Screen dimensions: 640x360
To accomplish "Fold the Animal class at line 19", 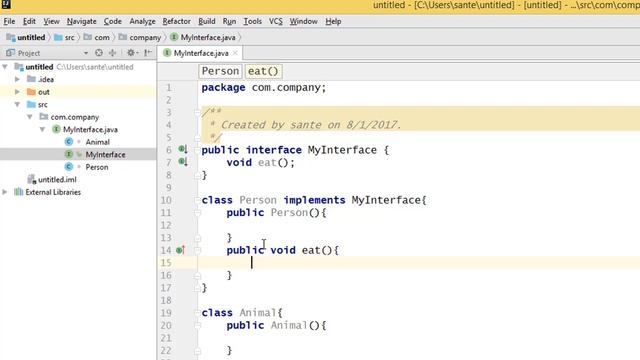I will [x=197, y=313].
